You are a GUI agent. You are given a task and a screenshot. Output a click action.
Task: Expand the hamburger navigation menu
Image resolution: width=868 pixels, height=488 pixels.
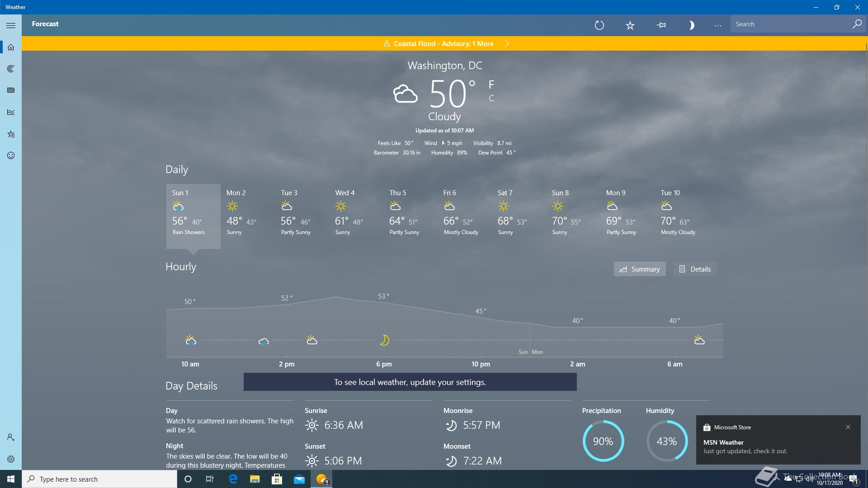click(x=11, y=25)
